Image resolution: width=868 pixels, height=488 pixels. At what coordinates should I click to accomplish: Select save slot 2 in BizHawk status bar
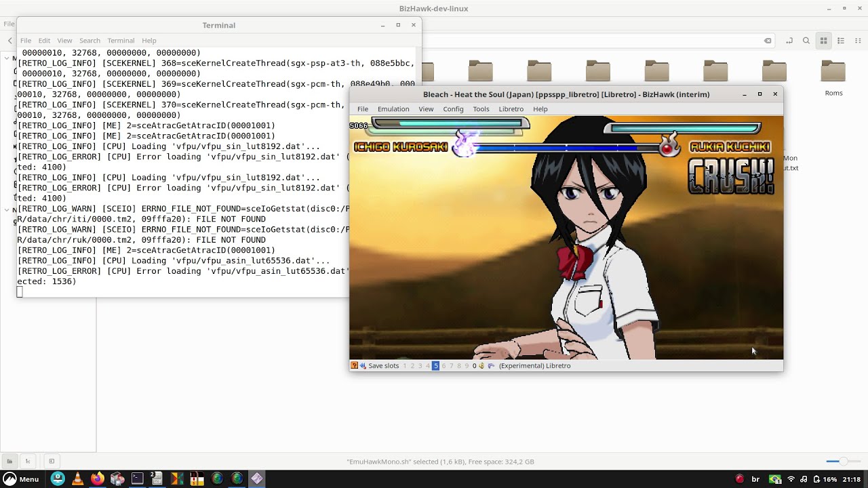point(412,366)
